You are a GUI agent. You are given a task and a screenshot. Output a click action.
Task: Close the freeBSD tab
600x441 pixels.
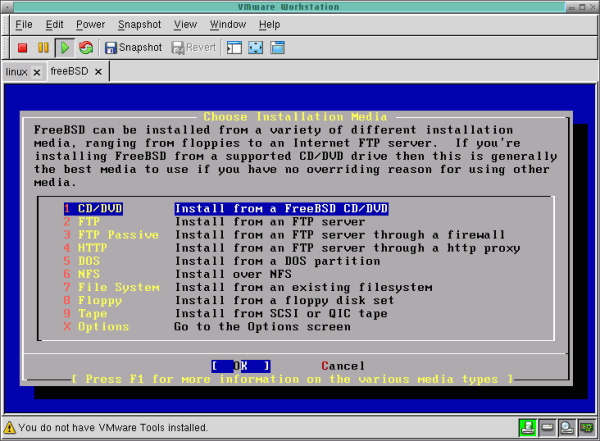98,72
